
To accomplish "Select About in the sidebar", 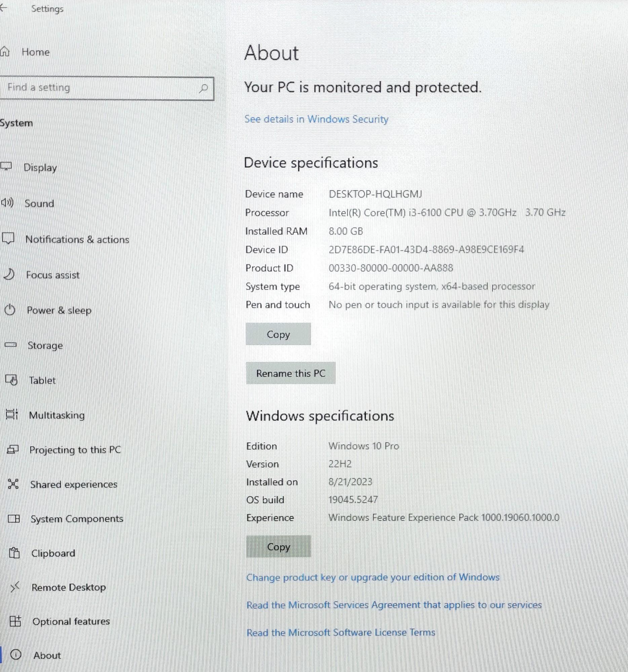I will 47,656.
